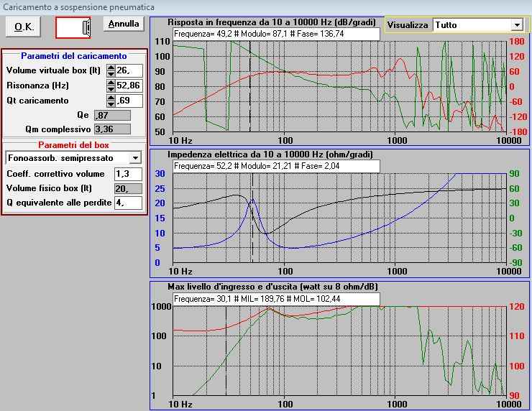Click the Qe value field ,87
The width and height of the screenshot is (532, 411).
coord(112,115)
